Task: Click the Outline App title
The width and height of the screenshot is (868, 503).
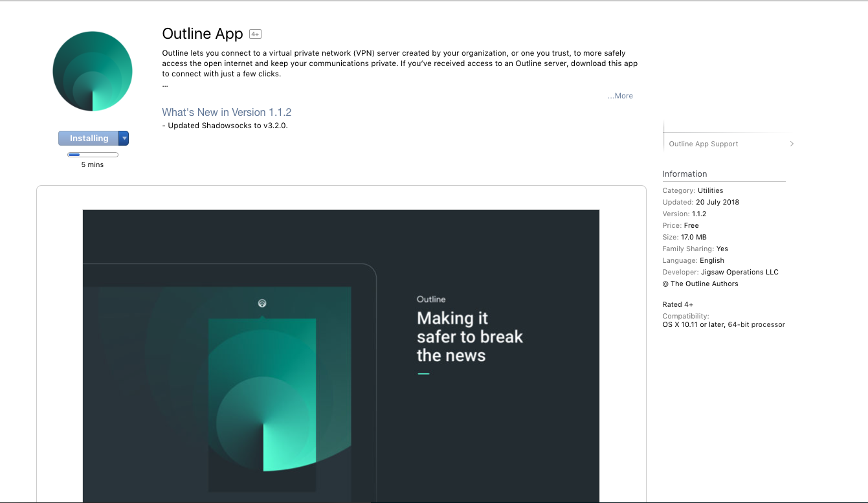Action: [x=203, y=34]
